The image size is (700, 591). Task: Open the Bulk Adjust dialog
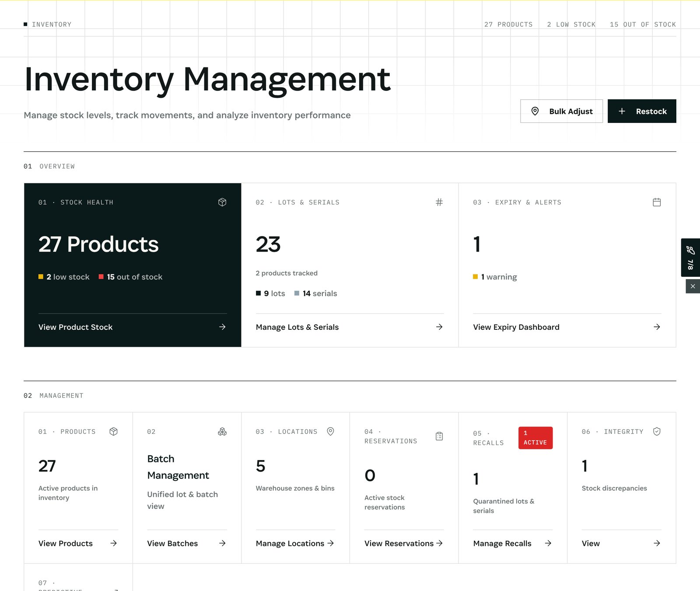561,111
